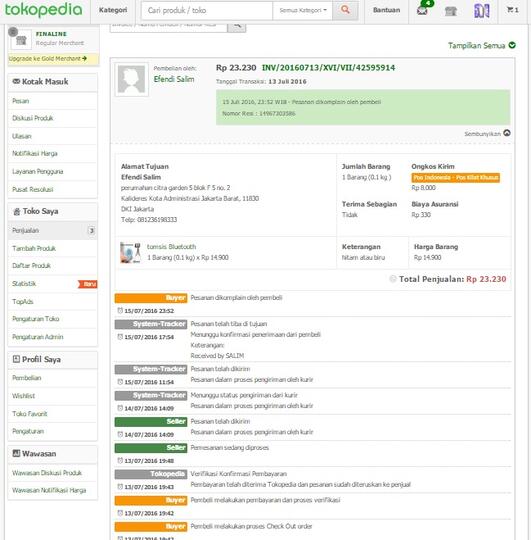Click the 'Telp: 081236198333' phone text
This screenshot has width=531, height=540.
pos(149,220)
